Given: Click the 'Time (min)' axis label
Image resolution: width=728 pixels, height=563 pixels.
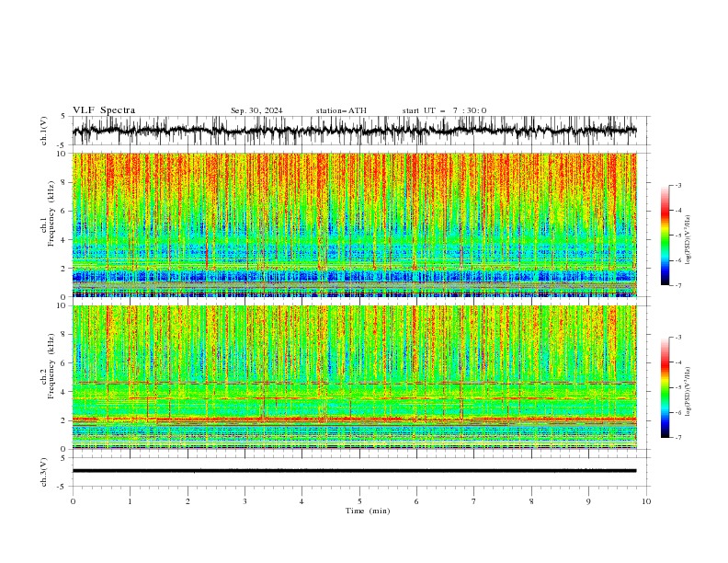Looking at the screenshot, I should (368, 511).
